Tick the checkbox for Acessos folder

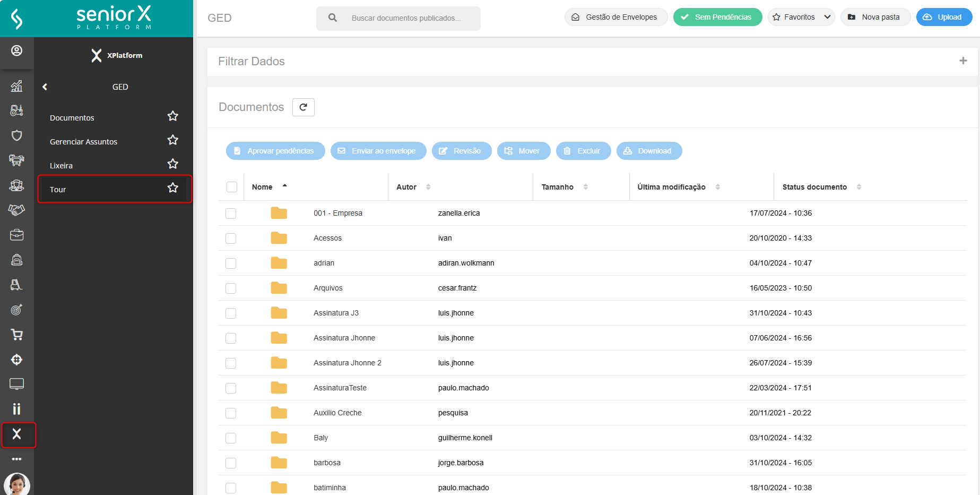[231, 238]
